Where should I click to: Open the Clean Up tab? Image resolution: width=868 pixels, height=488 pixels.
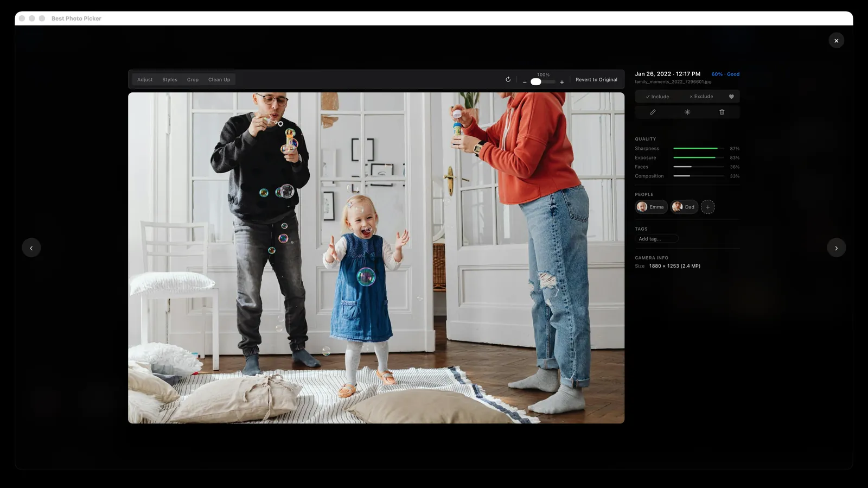[x=219, y=80]
